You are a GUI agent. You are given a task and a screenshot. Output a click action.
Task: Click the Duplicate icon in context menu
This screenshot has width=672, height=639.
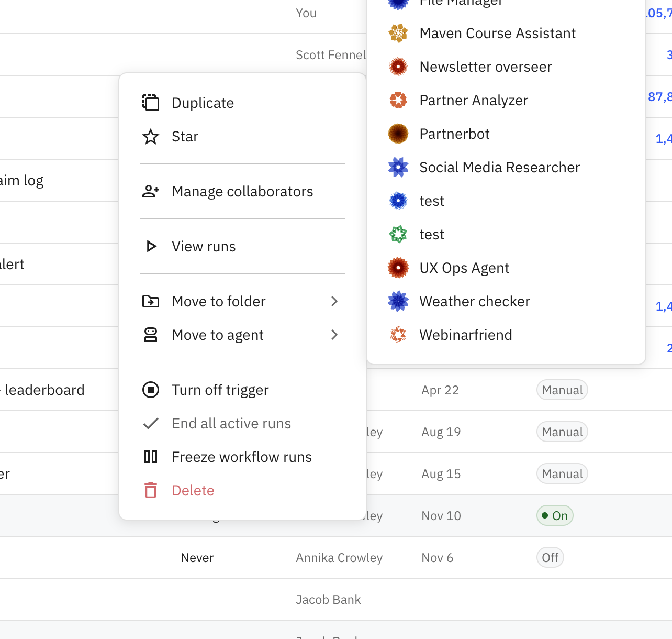coord(151,103)
